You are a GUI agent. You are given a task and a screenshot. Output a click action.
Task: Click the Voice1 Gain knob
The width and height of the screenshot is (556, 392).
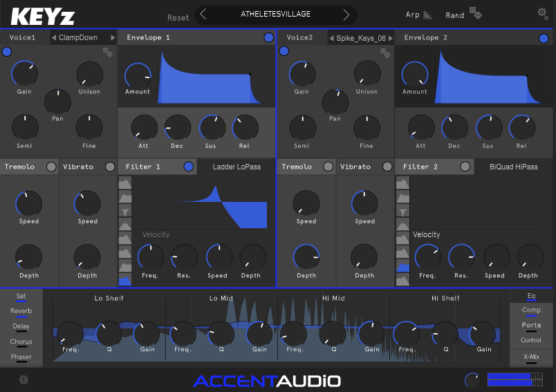(24, 73)
